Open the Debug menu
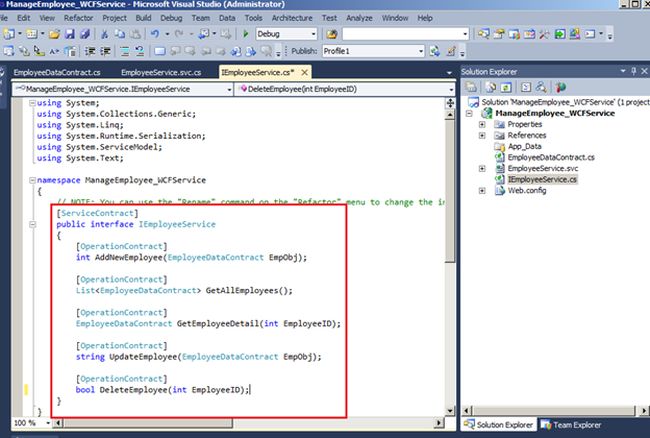This screenshot has height=438, width=650. pyautogui.click(x=171, y=18)
